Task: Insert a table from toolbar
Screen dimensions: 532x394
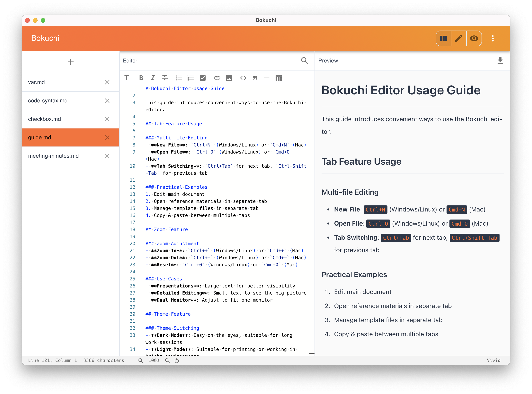Action: [x=279, y=78]
